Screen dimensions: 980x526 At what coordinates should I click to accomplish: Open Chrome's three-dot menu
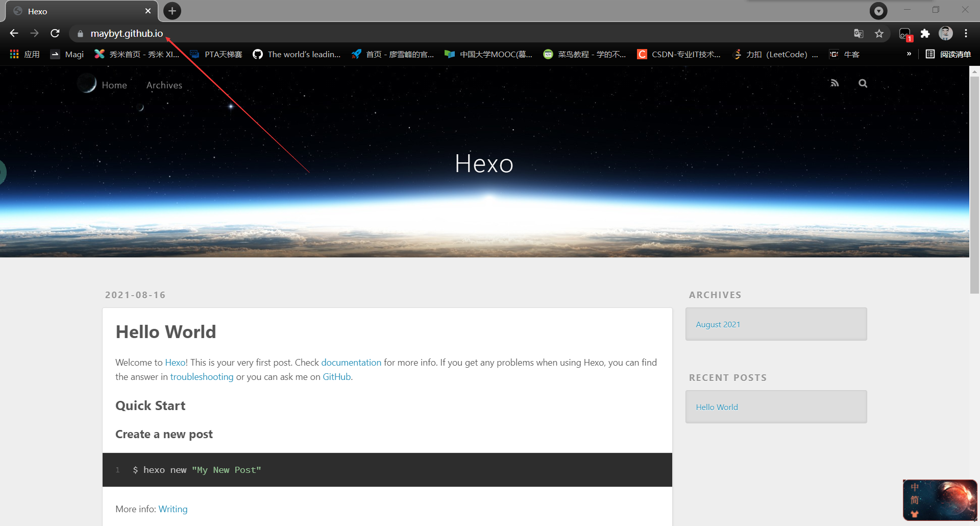(x=966, y=34)
